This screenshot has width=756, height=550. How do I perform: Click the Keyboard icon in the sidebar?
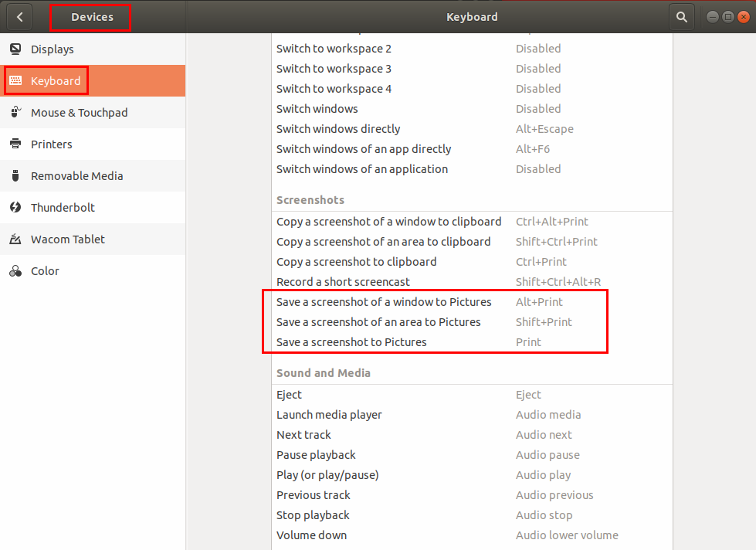(x=15, y=80)
